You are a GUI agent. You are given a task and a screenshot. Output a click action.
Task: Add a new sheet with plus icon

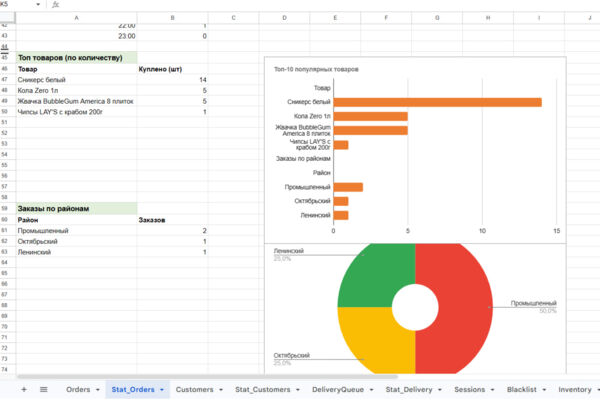click(x=24, y=389)
